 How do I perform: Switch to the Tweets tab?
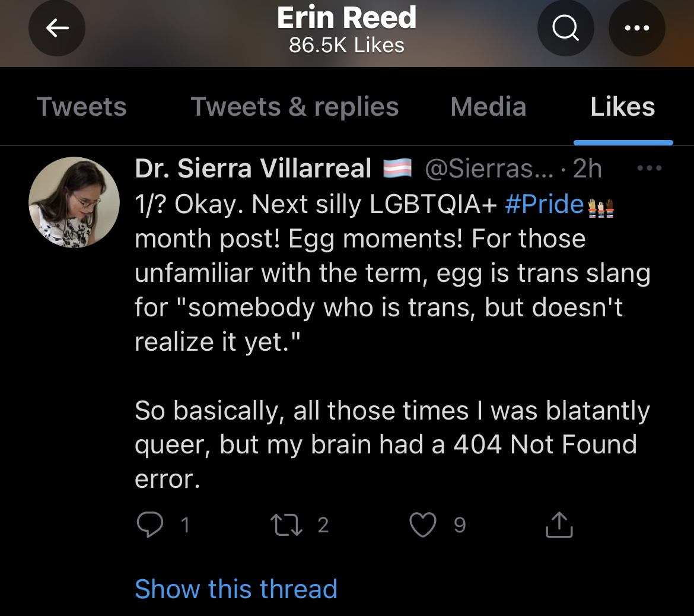(82, 107)
